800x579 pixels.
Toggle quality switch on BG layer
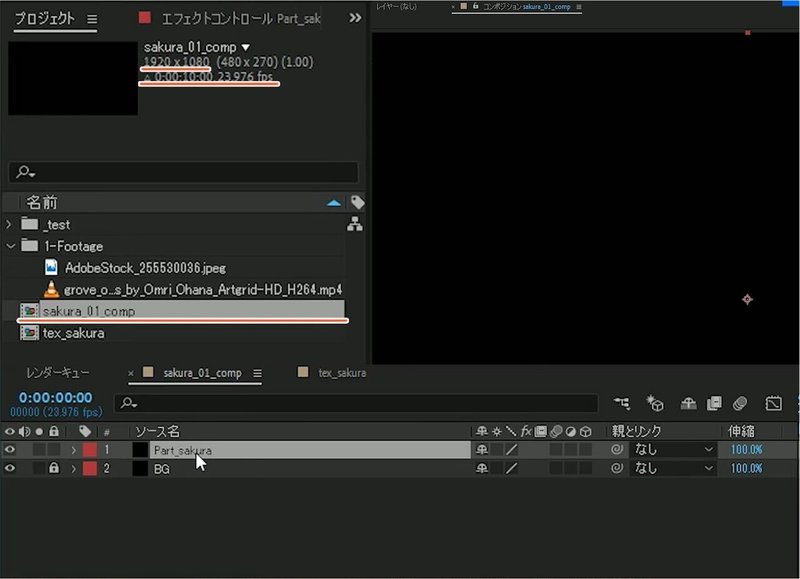[x=511, y=468]
